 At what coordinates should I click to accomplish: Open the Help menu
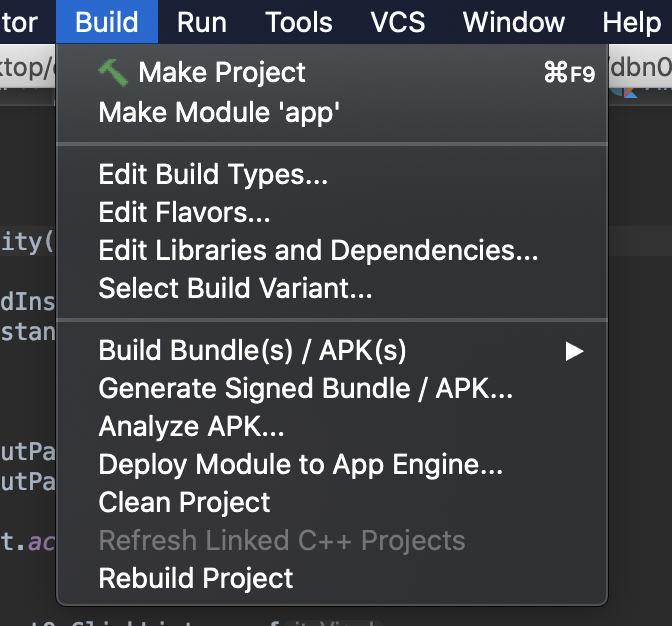point(632,22)
